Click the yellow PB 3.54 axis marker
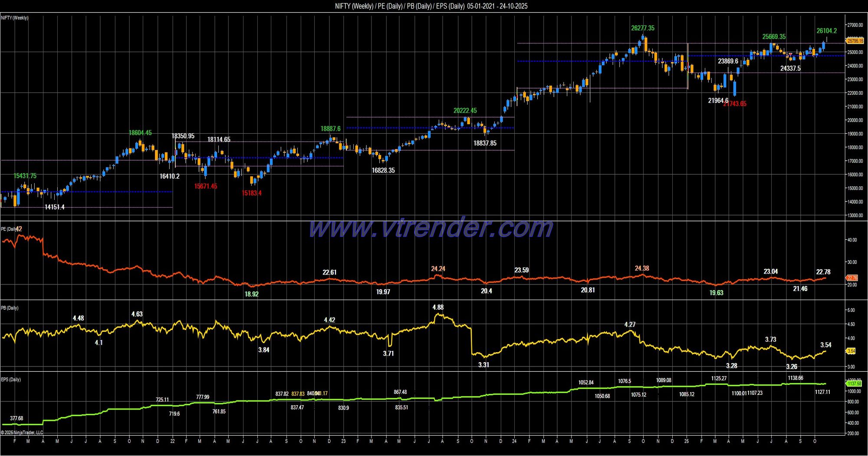Viewport: 868px width, 456px height. pyautogui.click(x=851, y=351)
